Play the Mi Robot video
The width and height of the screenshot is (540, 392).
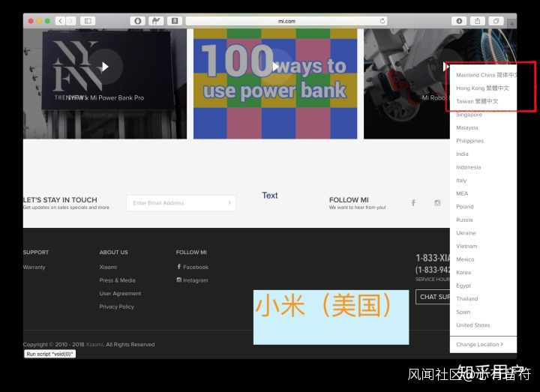[445, 67]
